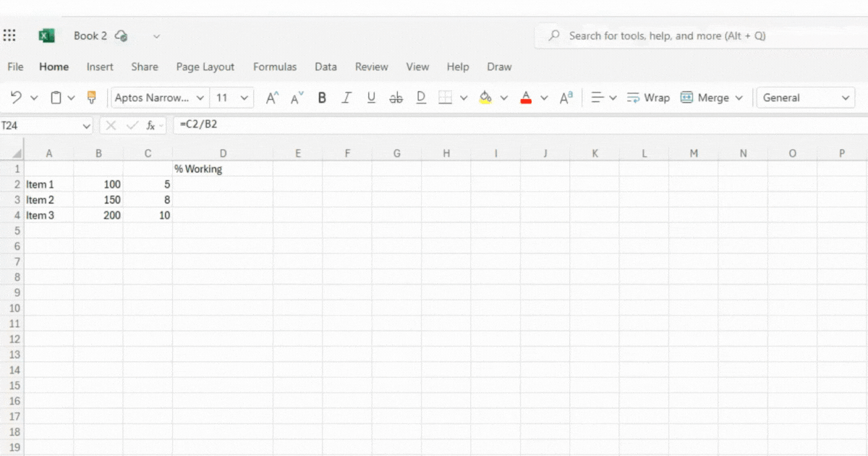Expand the Fill Color options arrow
This screenshot has width=868, height=456.
(x=504, y=97)
